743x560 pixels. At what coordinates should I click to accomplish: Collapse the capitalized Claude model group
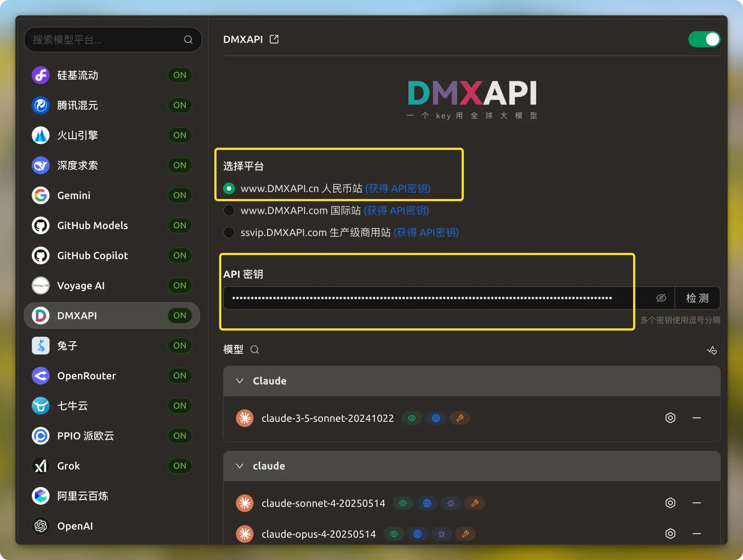coord(240,381)
